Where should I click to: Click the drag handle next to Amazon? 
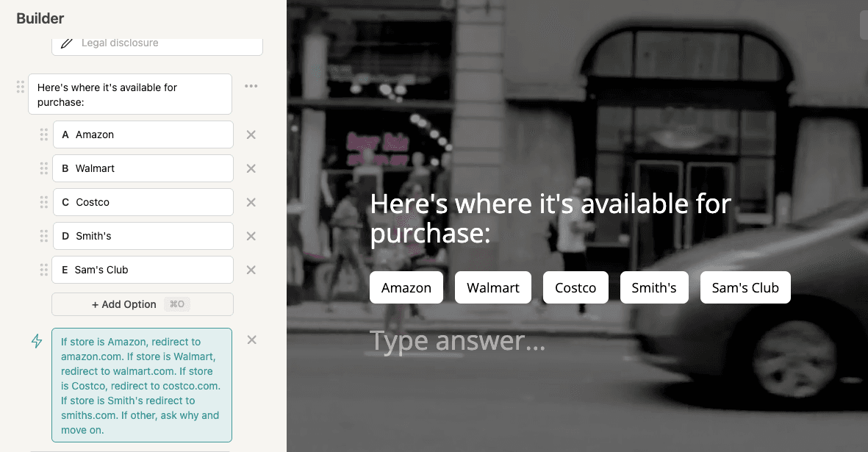pyautogui.click(x=43, y=134)
